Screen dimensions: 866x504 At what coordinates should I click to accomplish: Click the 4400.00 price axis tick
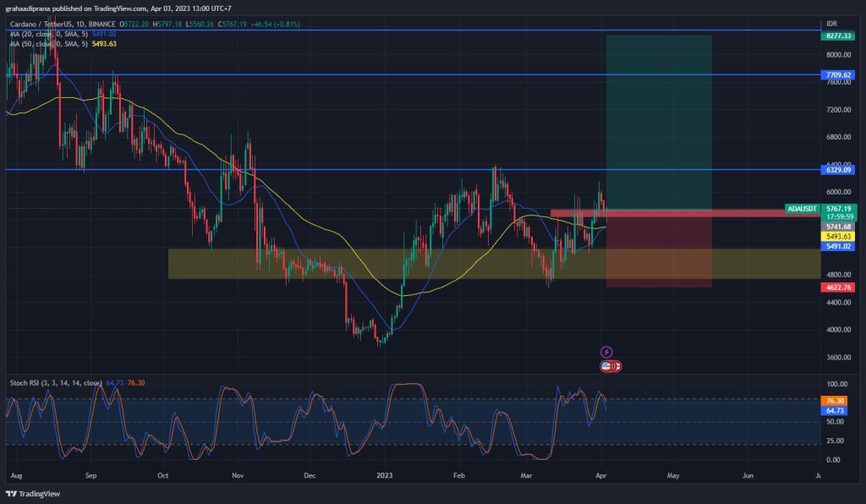[x=838, y=303]
